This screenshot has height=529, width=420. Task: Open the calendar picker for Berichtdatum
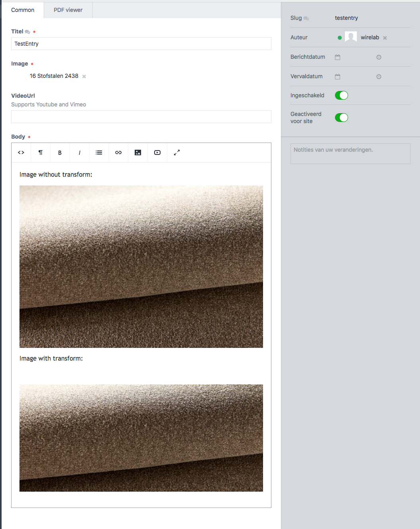pyautogui.click(x=337, y=57)
